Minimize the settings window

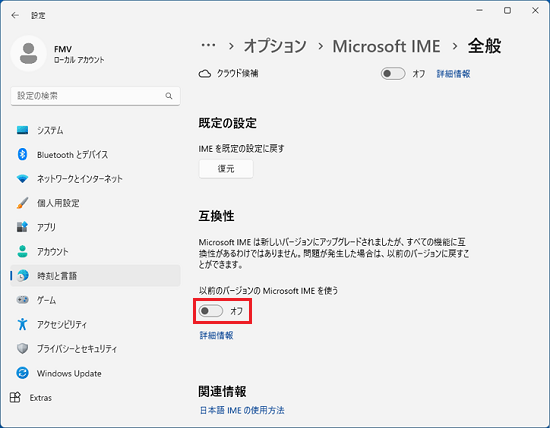click(x=479, y=11)
